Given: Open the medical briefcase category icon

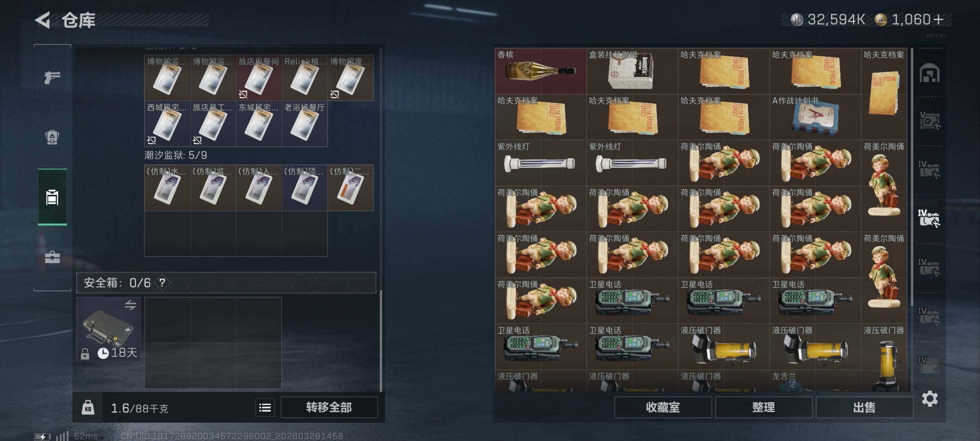Looking at the screenshot, I should 52,257.
